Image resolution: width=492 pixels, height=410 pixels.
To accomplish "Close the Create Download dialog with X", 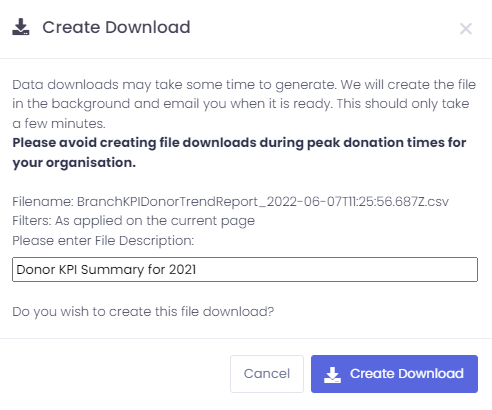I will [x=466, y=29].
